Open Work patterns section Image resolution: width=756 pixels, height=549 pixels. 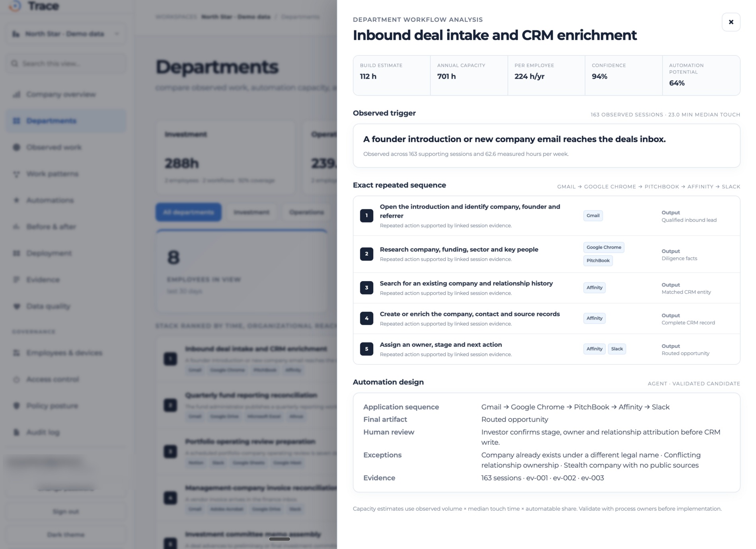66,174
